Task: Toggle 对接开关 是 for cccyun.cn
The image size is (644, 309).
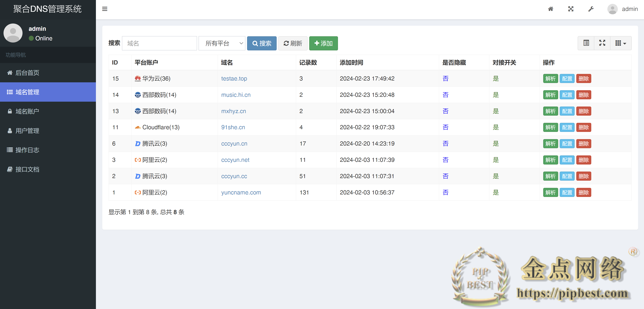Action: 496,143
